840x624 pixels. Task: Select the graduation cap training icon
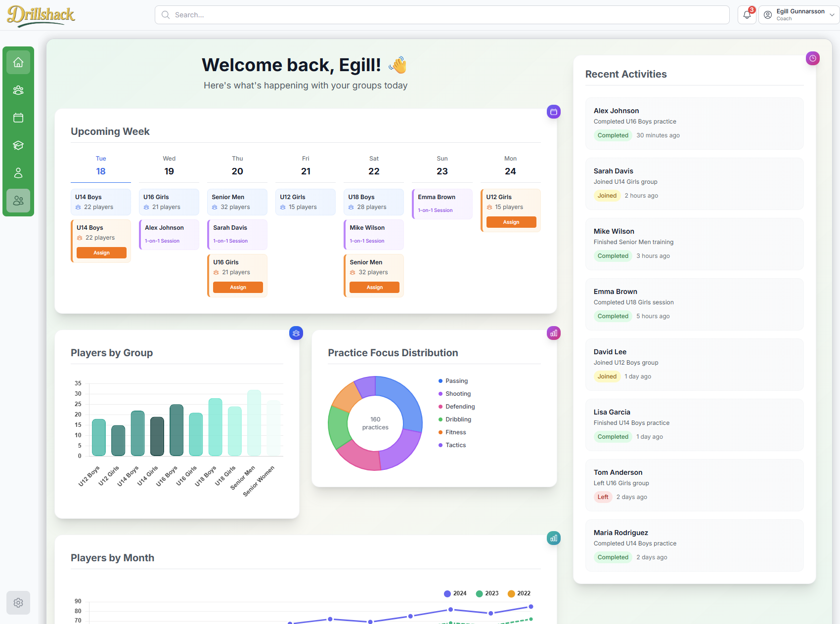pos(18,145)
